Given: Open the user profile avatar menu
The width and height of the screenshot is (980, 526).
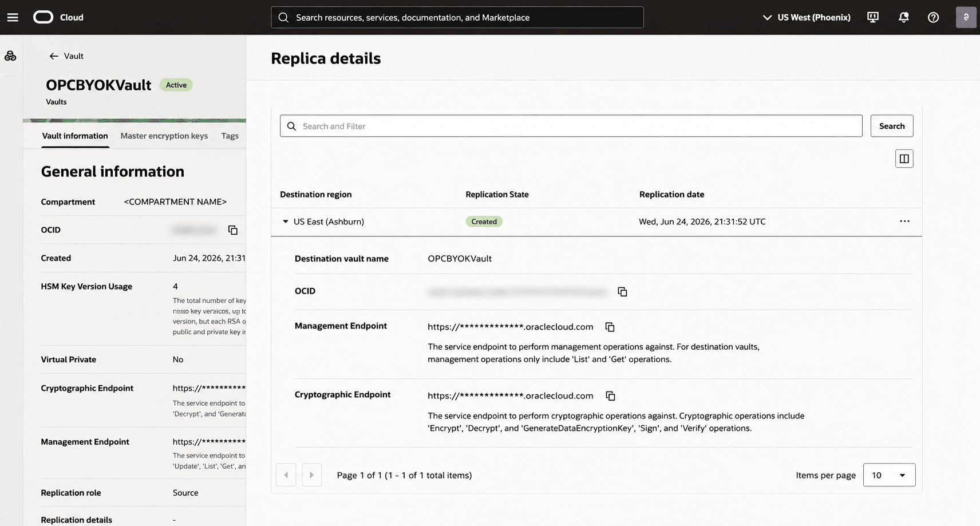Looking at the screenshot, I should 966,17.
